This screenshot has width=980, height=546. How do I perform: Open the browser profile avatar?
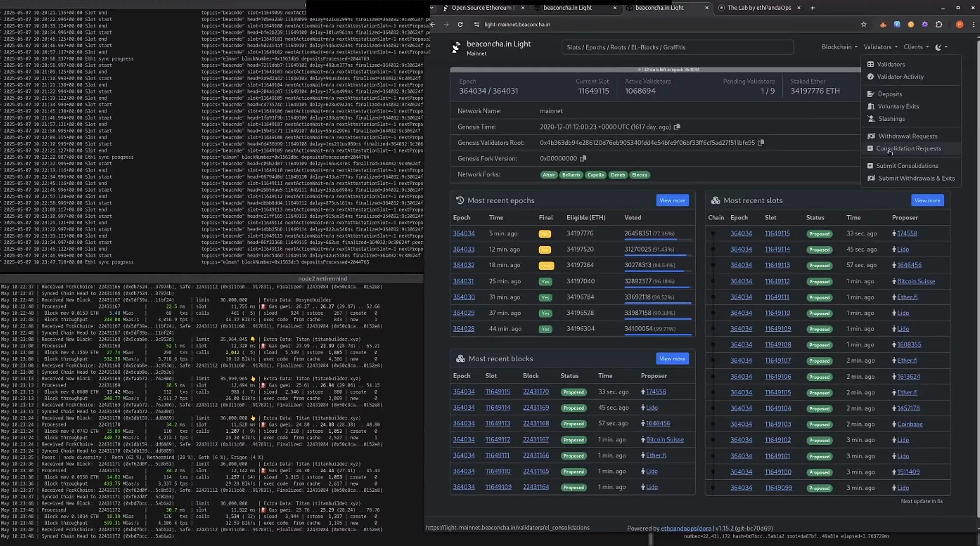(x=960, y=24)
